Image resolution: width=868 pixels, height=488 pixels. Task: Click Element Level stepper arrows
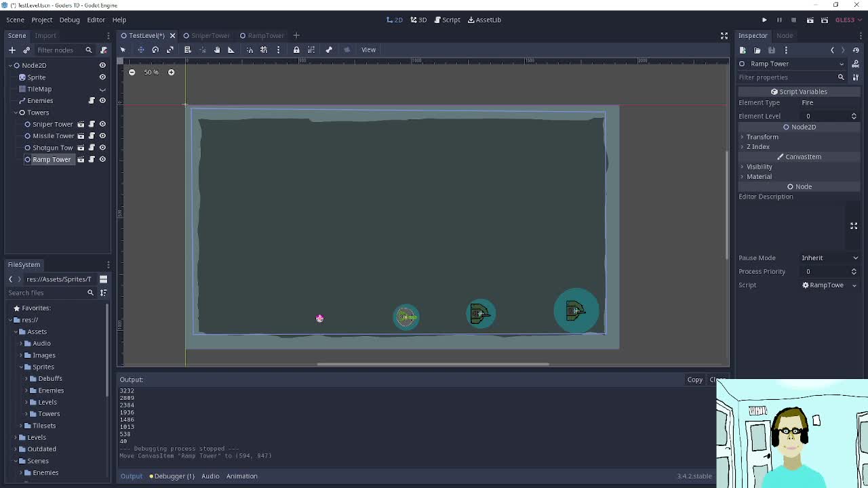click(854, 116)
